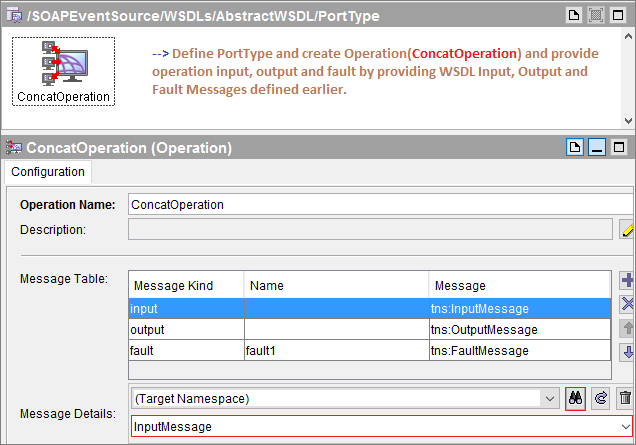Minimize the ConcatOperation panel
The image size is (636, 445).
(x=597, y=147)
